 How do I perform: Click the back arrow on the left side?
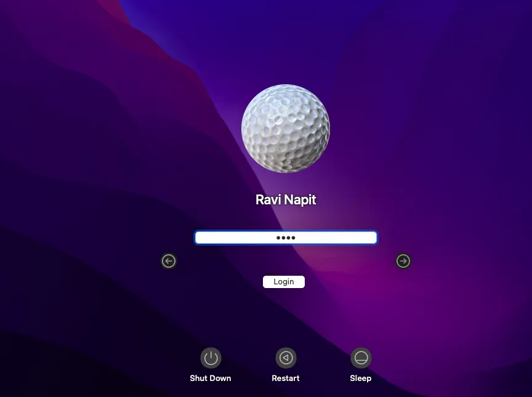[x=169, y=261]
